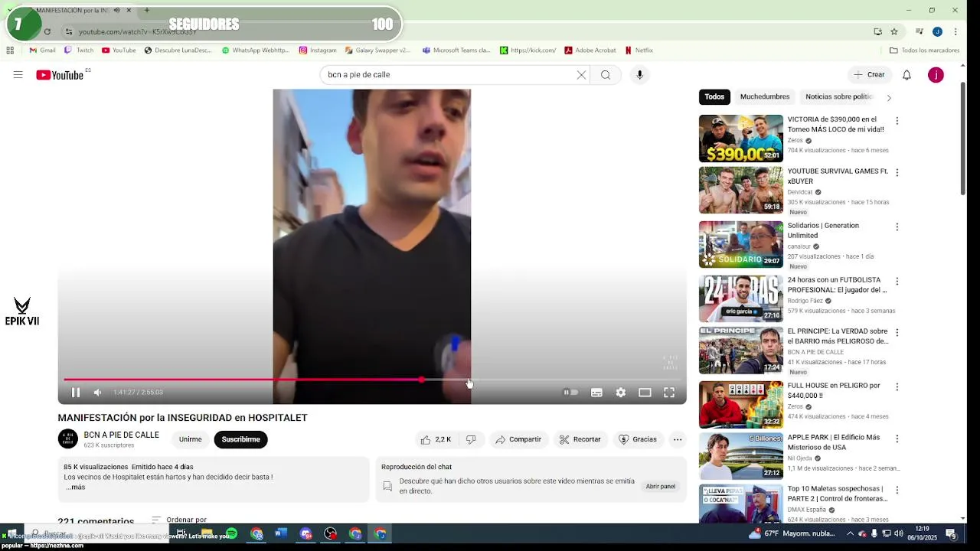
Task: Switch to theater mode view
Action: pos(645,393)
